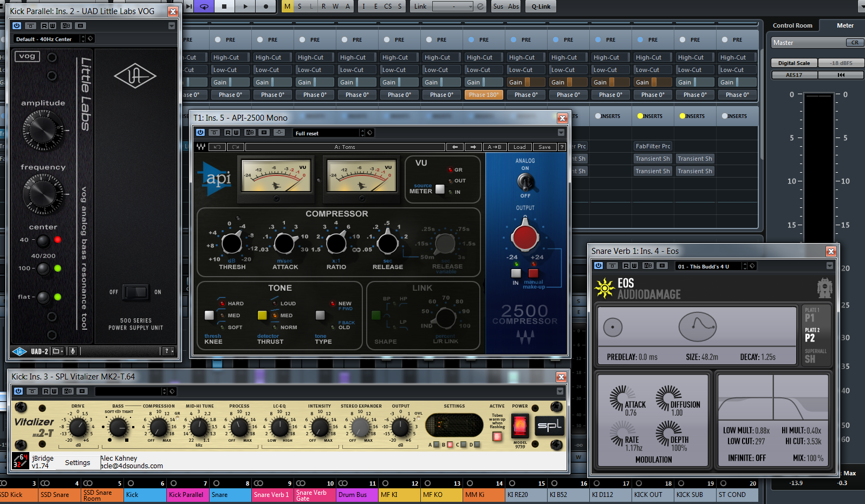Bypass the Little Labs VOG plugin via power icon
This screenshot has height=504, width=865.
tap(17, 25)
